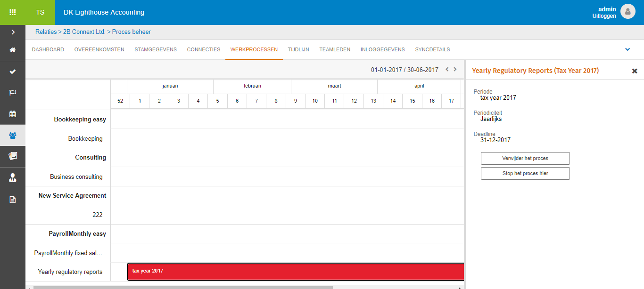The height and width of the screenshot is (289, 644).
Task: Go to the previous date period
Action: pos(447,70)
